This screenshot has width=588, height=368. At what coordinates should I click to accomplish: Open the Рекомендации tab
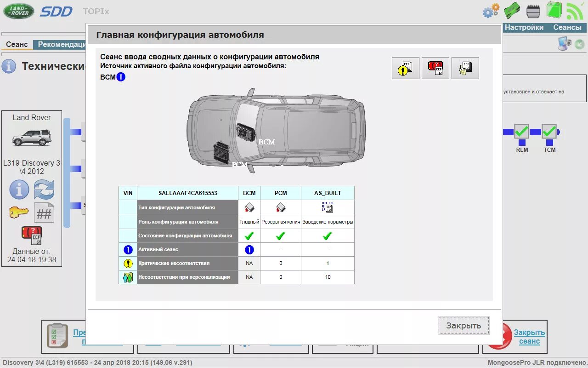61,44
